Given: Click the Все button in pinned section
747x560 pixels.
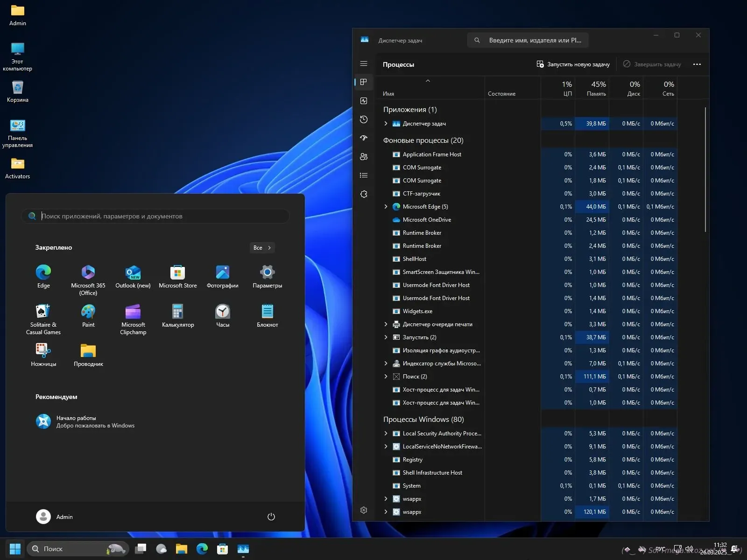Looking at the screenshot, I should pos(262,248).
